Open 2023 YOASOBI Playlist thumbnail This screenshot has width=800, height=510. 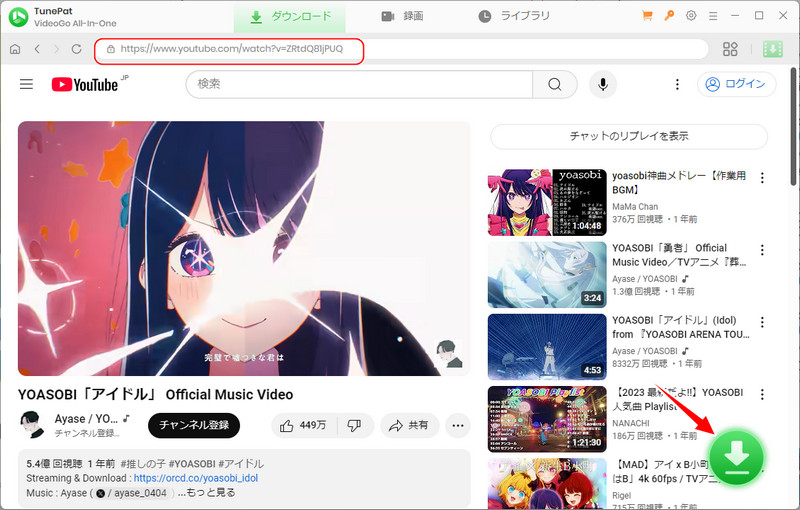[x=547, y=419]
